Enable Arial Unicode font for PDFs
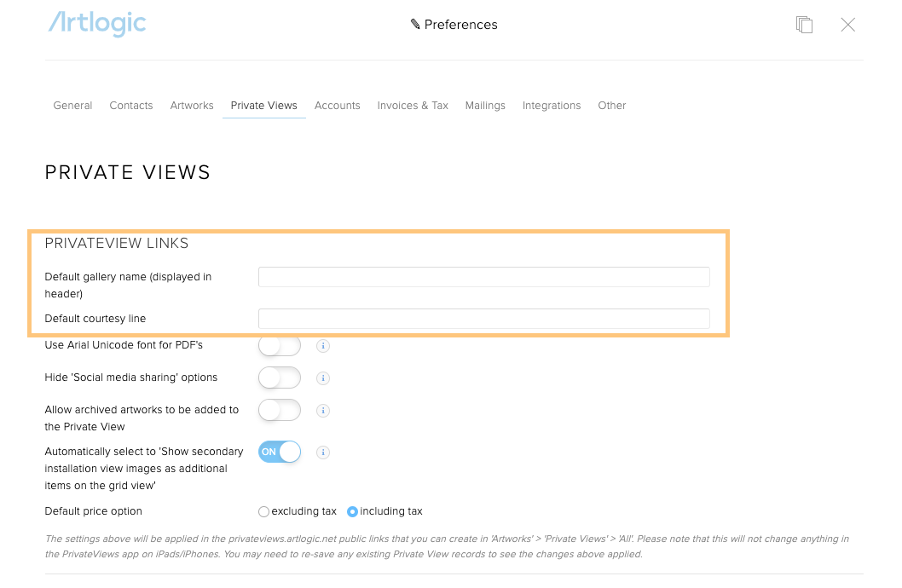This screenshot has width=902, height=588. coord(280,346)
